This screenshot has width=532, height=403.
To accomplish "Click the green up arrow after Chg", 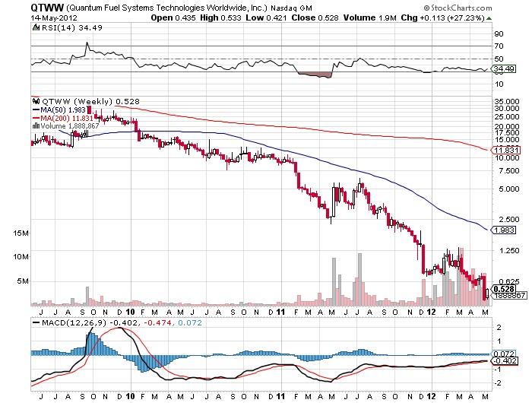I will pyautogui.click(x=489, y=18).
